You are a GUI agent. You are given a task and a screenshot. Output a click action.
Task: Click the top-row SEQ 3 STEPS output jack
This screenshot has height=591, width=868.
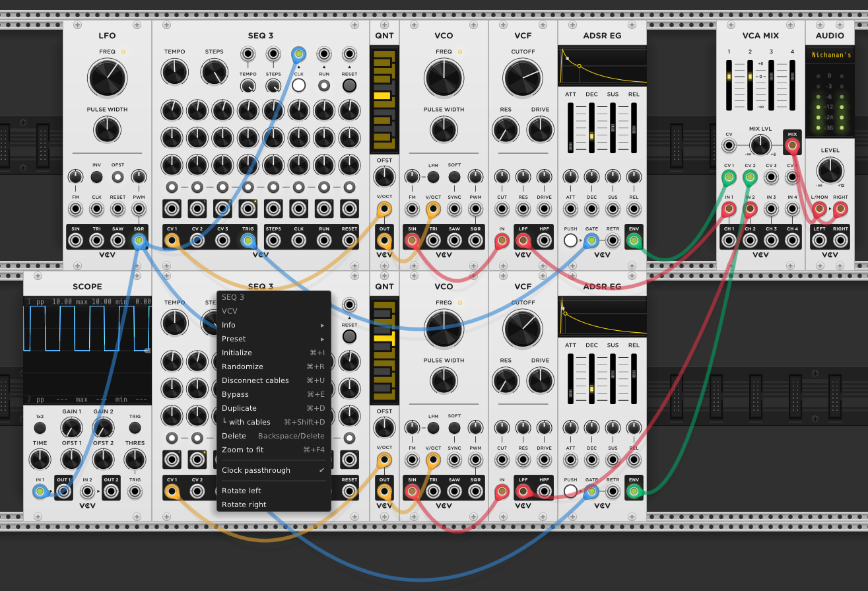pyautogui.click(x=273, y=240)
